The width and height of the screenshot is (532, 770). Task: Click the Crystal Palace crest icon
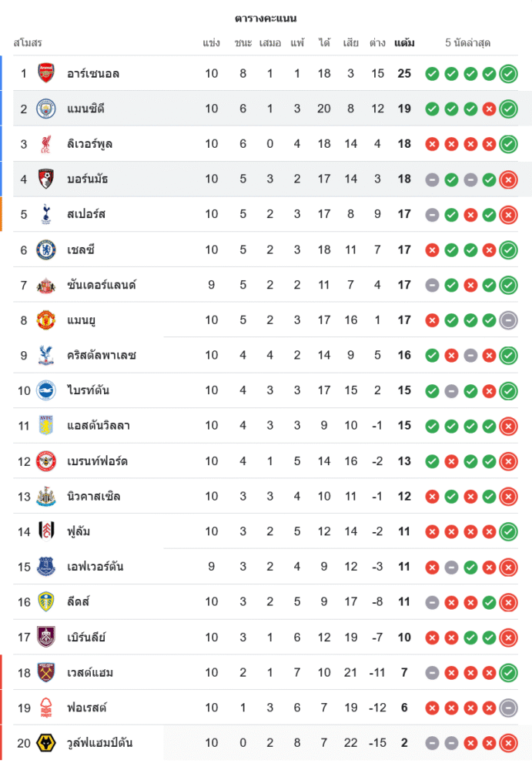(x=46, y=355)
